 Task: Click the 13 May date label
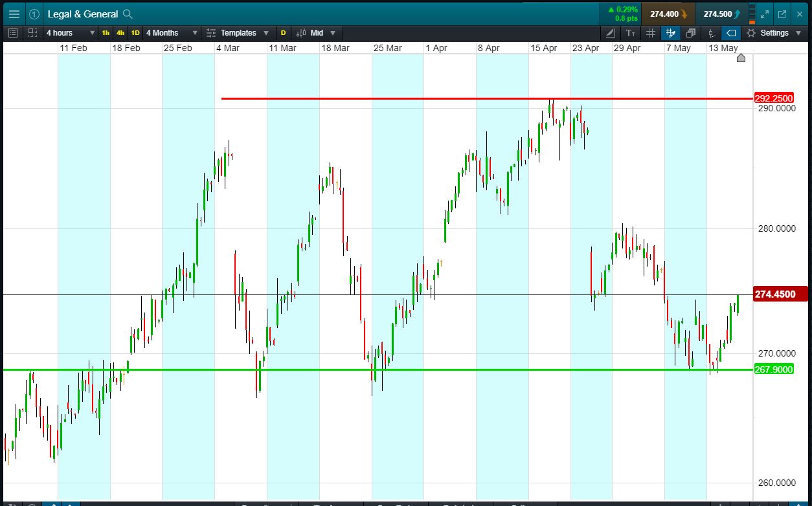point(723,48)
